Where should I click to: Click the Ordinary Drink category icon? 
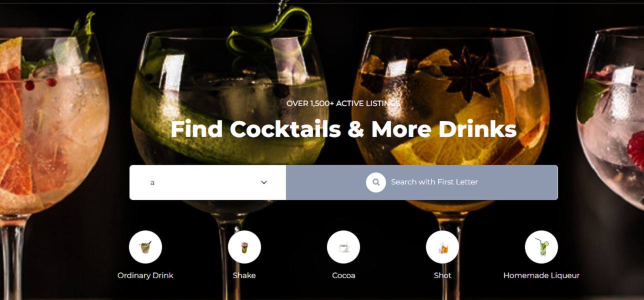tap(145, 247)
